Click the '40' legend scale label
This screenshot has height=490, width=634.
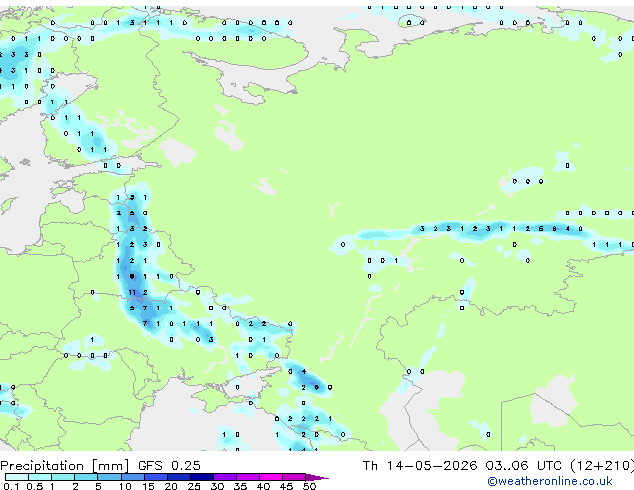click(x=263, y=486)
